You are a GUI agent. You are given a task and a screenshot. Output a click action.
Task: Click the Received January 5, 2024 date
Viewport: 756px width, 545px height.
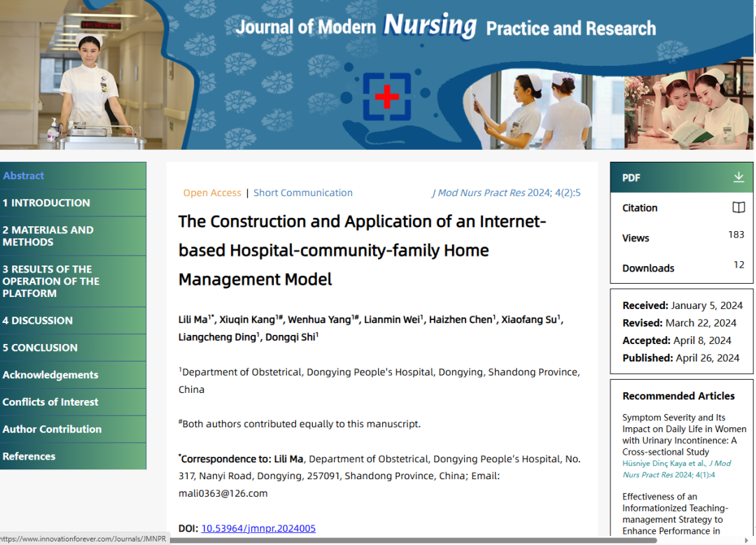click(682, 305)
